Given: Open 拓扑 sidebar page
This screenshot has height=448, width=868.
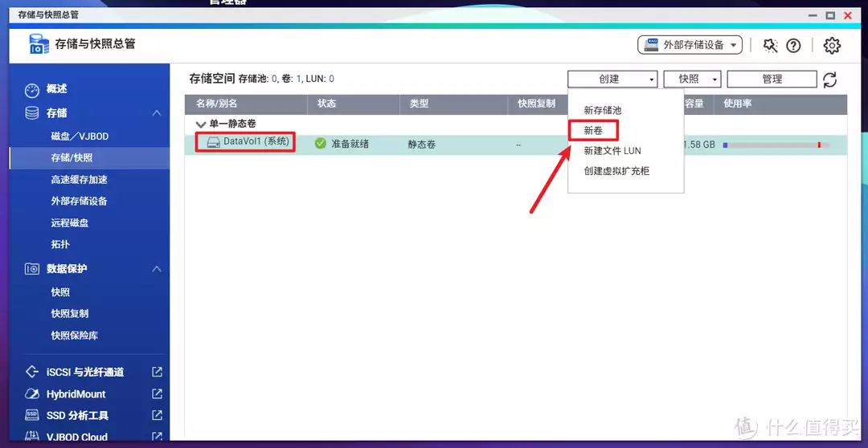Looking at the screenshot, I should tap(60, 244).
